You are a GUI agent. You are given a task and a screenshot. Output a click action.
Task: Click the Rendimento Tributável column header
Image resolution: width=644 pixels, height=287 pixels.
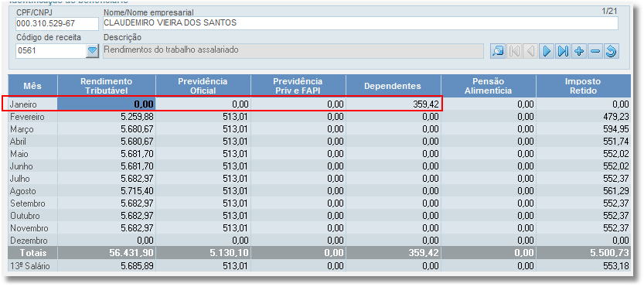107,86
